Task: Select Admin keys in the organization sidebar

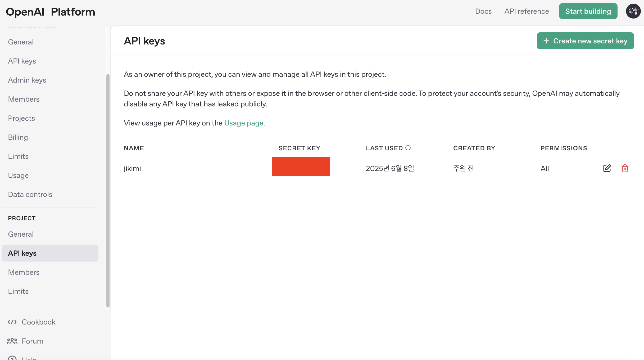Action: tap(27, 80)
